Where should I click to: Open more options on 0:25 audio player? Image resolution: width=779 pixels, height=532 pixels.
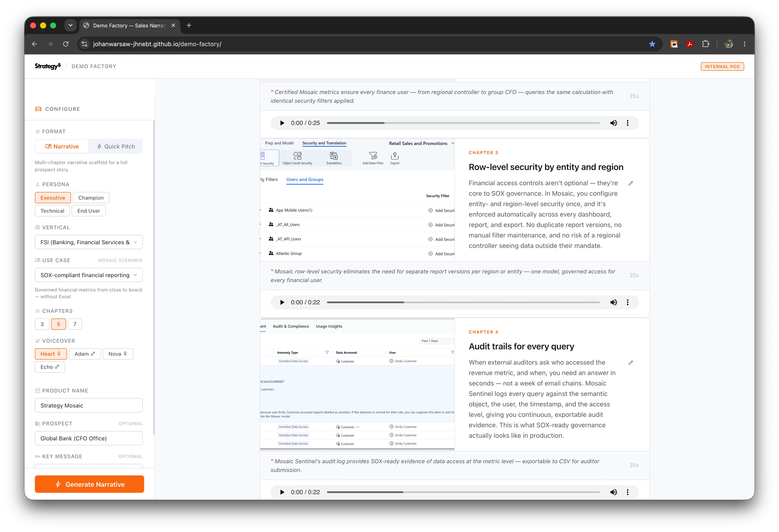tap(627, 123)
